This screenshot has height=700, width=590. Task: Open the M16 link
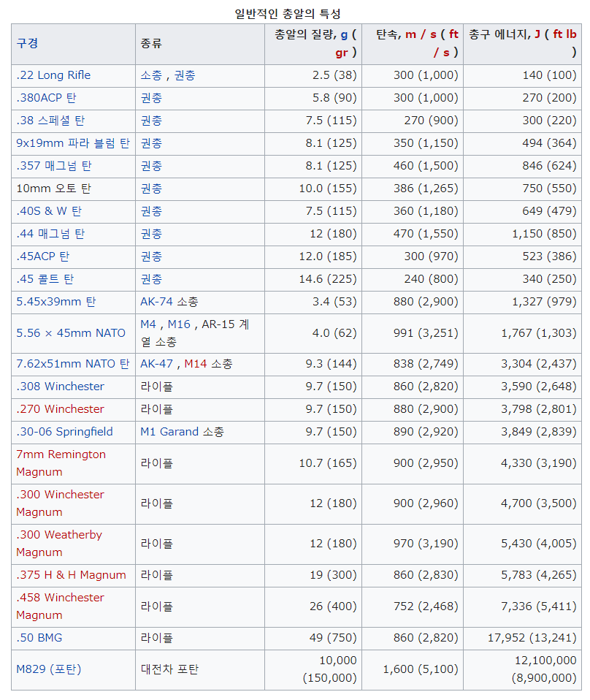tap(179, 324)
